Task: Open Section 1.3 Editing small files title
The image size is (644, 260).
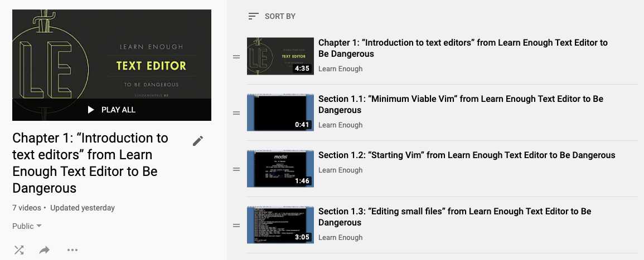Action: [x=454, y=217]
